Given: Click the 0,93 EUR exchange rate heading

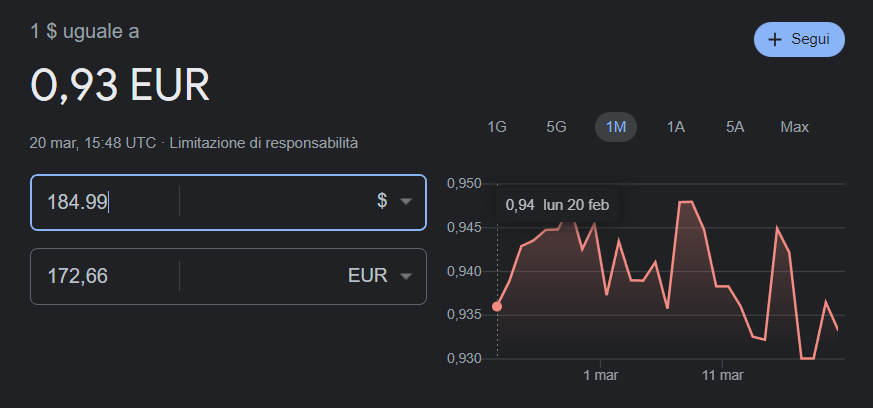Looking at the screenshot, I should [120, 85].
